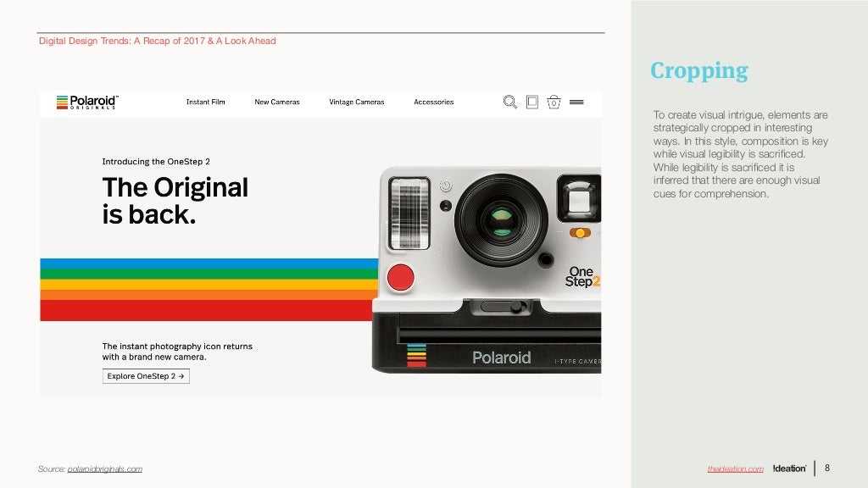Select the paragraph starting 'To create visual intrigue'
The height and width of the screenshot is (488, 868).
(x=741, y=154)
